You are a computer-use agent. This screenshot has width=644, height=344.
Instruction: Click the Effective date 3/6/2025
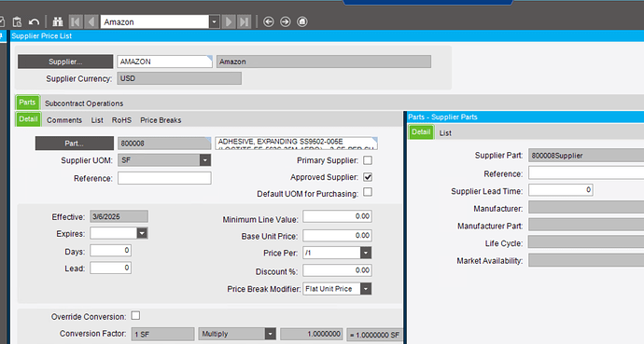[119, 216]
